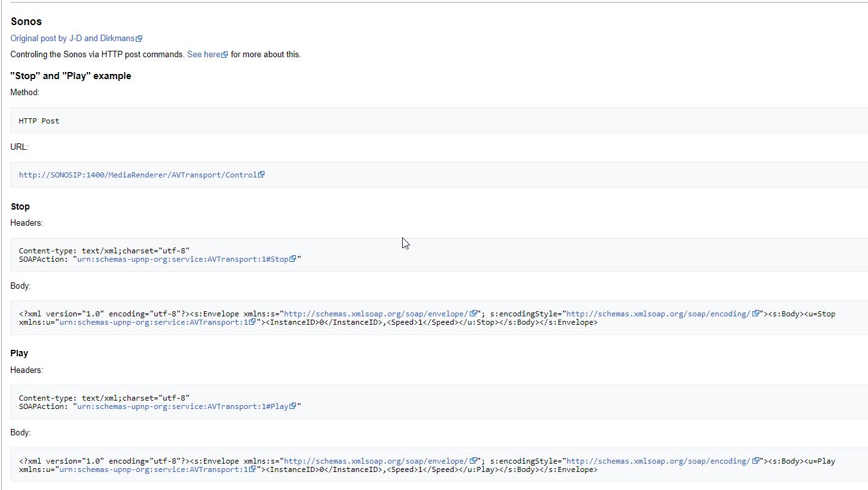
Task: Click the external icon after AVTransport:1#Play
Action: tap(293, 406)
